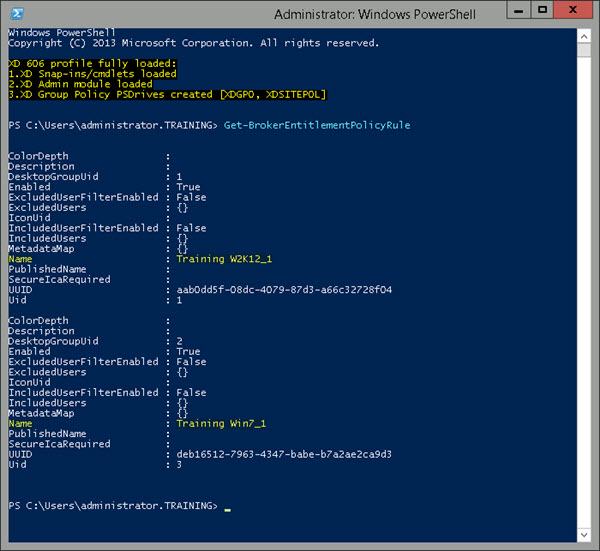Click the scrollbar down arrow
The image size is (600, 551).
585,537
